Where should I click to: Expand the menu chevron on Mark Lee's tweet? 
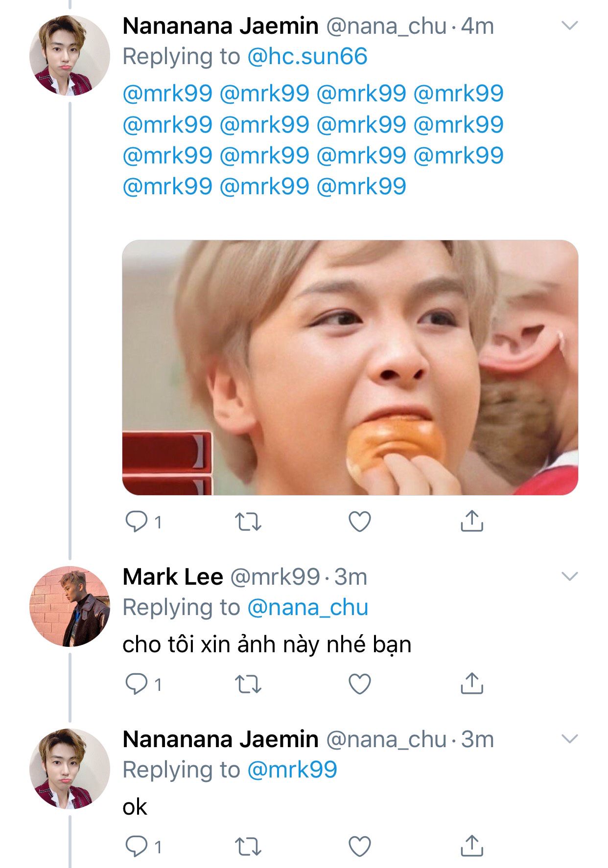click(570, 576)
